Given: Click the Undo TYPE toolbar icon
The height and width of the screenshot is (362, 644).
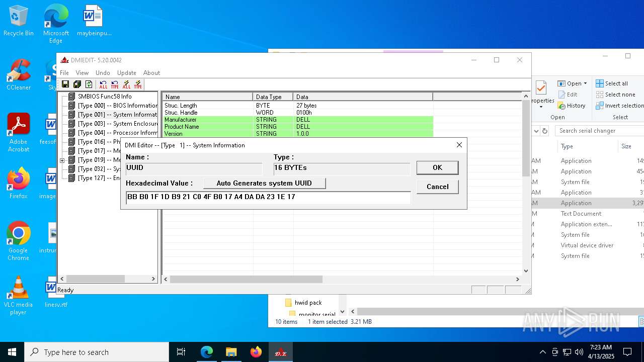Looking at the screenshot, I should point(115,84).
